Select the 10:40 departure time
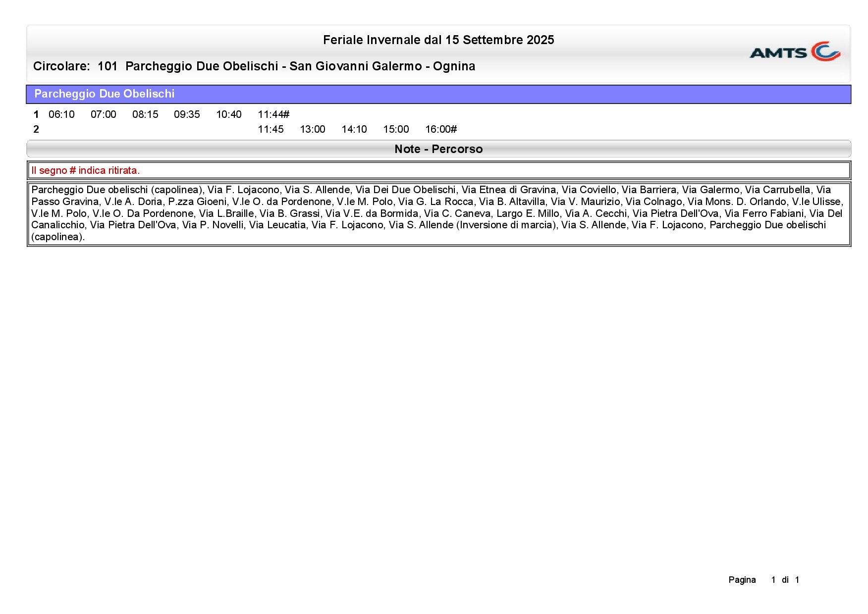 (x=229, y=114)
